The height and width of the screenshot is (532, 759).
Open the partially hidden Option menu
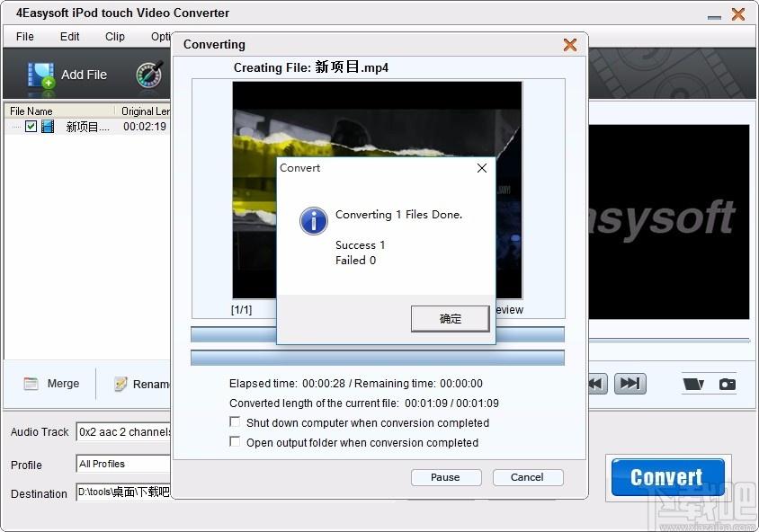tap(161, 37)
